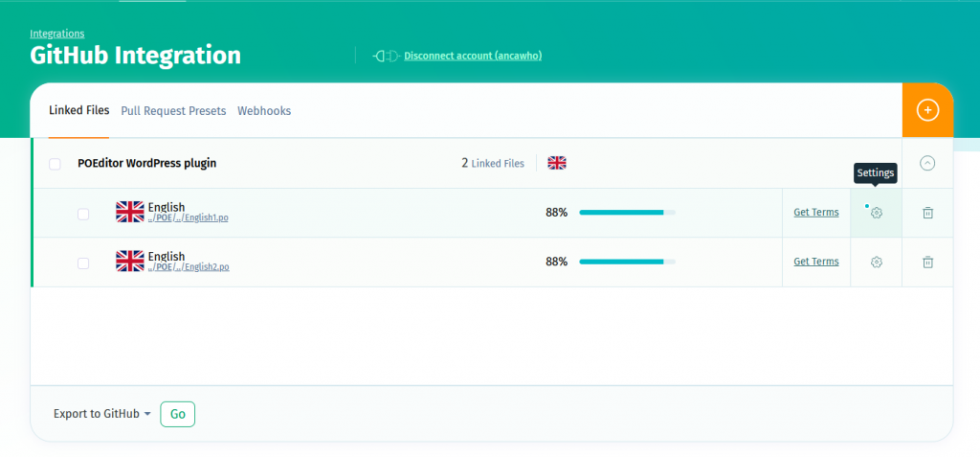Click the UK flag beside Linked Files count
Viewport: 980px width, 457px height.
tap(557, 164)
